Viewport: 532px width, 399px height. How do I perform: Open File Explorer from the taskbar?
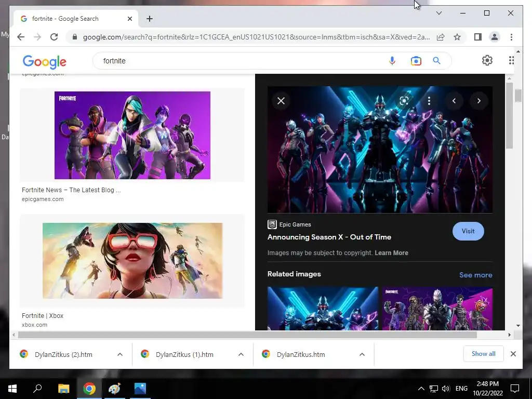tap(63, 389)
